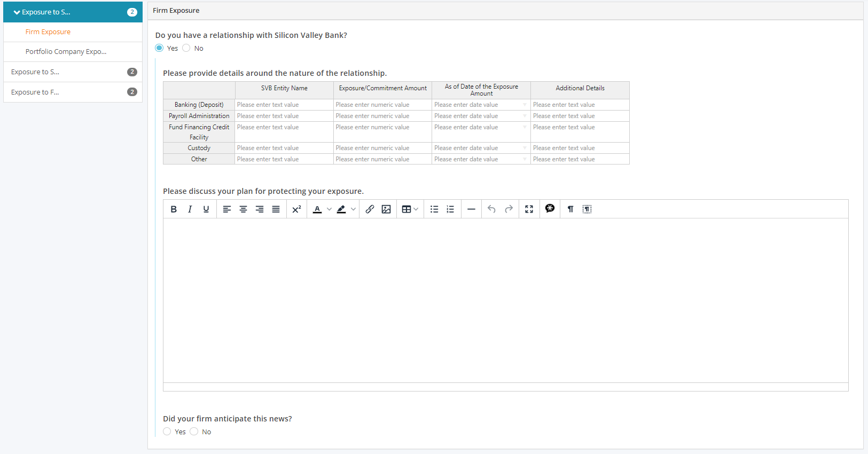Select No for Silicon Valley Bank relationship
This screenshot has width=868, height=454.
(186, 48)
